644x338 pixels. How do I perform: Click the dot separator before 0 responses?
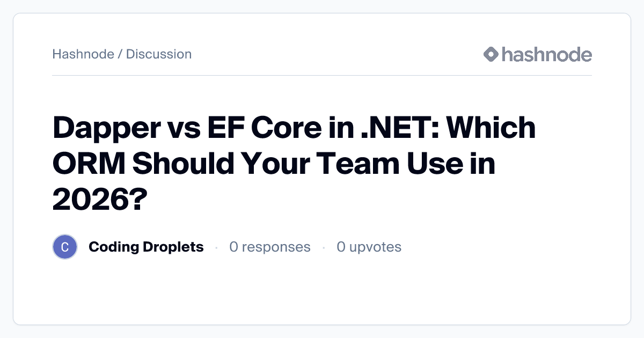tap(216, 247)
